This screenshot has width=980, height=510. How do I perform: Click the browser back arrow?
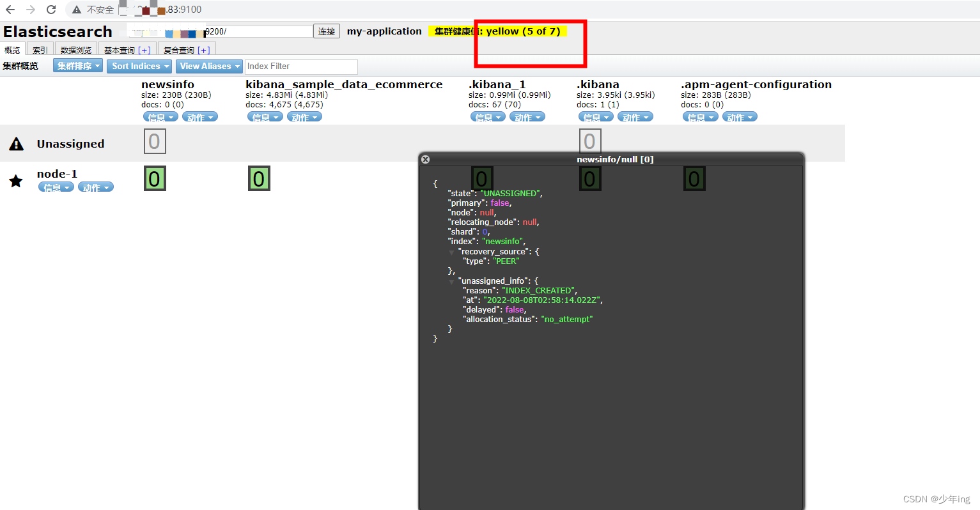coord(9,9)
